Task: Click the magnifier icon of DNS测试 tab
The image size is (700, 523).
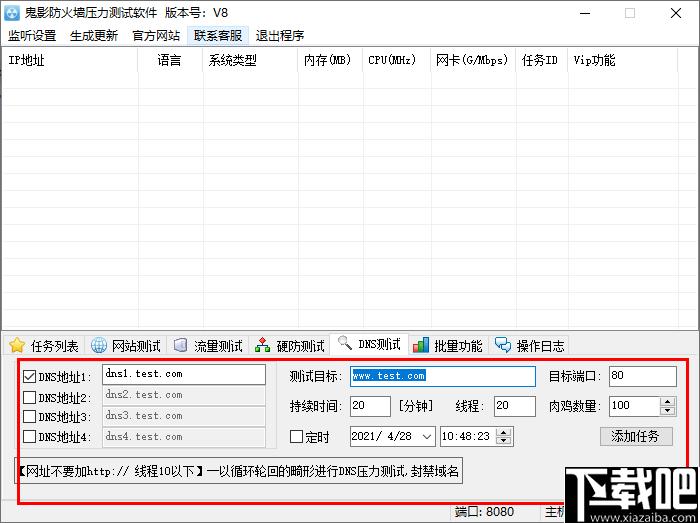Action: 345,343
